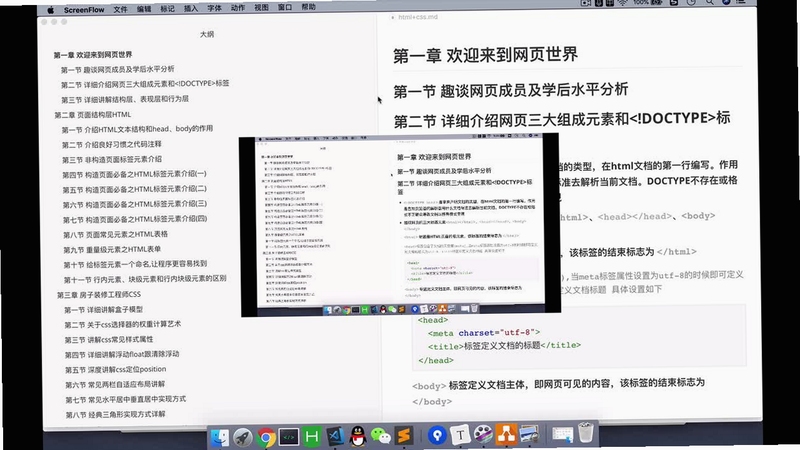Go to outline 第二节 介绍良好习惯之代码注释

pyautogui.click(x=112, y=144)
